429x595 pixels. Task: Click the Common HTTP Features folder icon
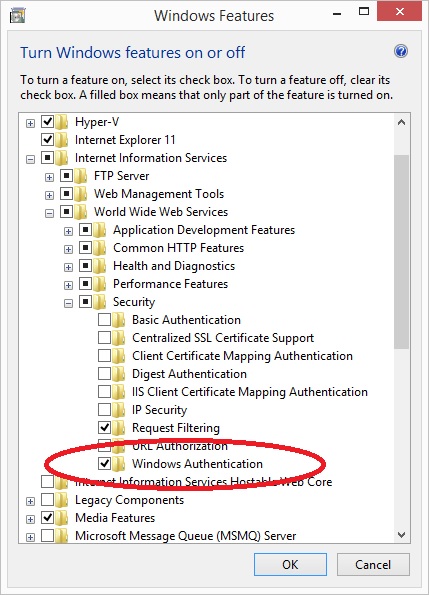coord(100,248)
